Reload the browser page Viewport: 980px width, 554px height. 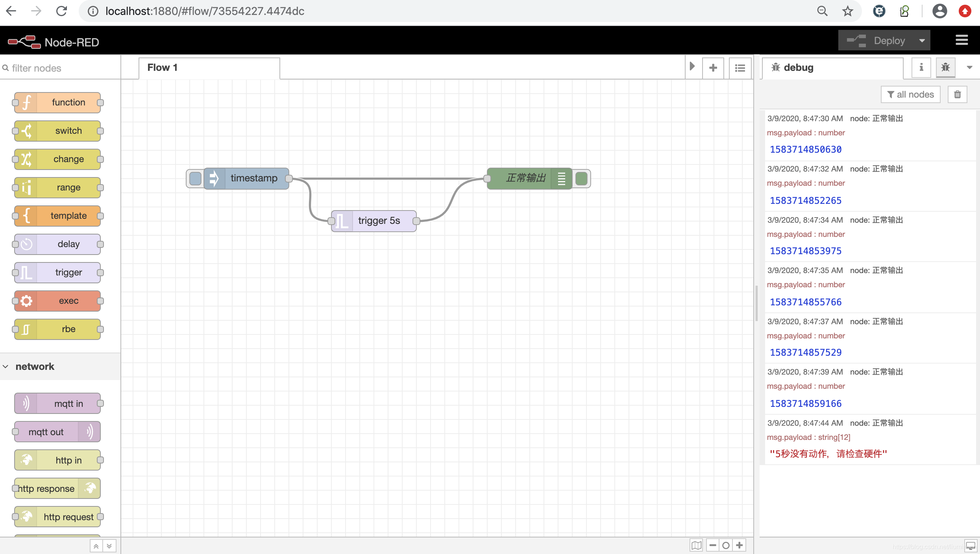(62, 11)
